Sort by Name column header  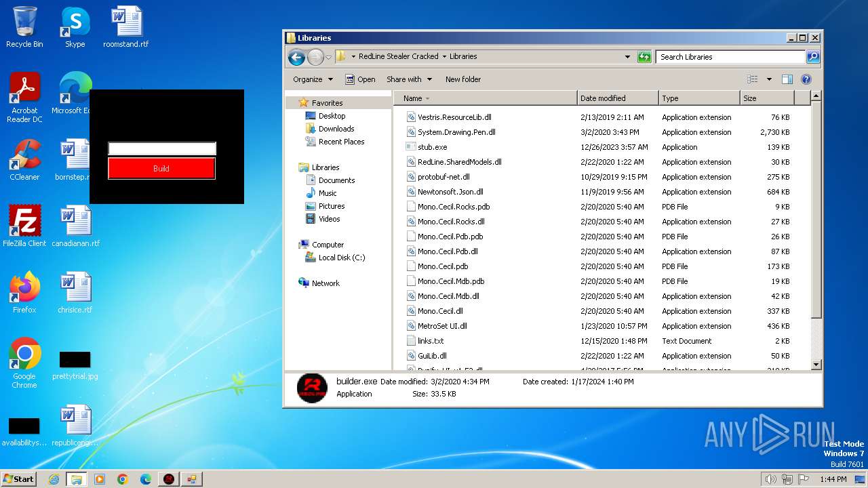[x=485, y=98]
